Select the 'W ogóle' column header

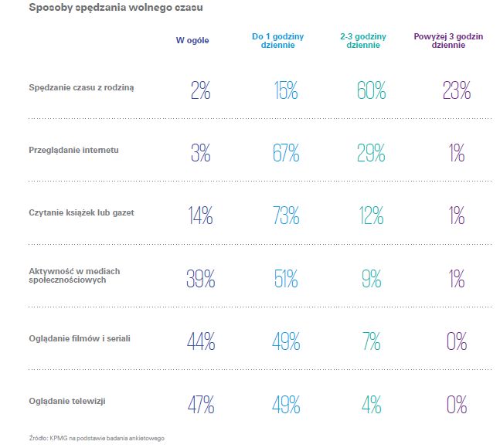pyautogui.click(x=193, y=41)
